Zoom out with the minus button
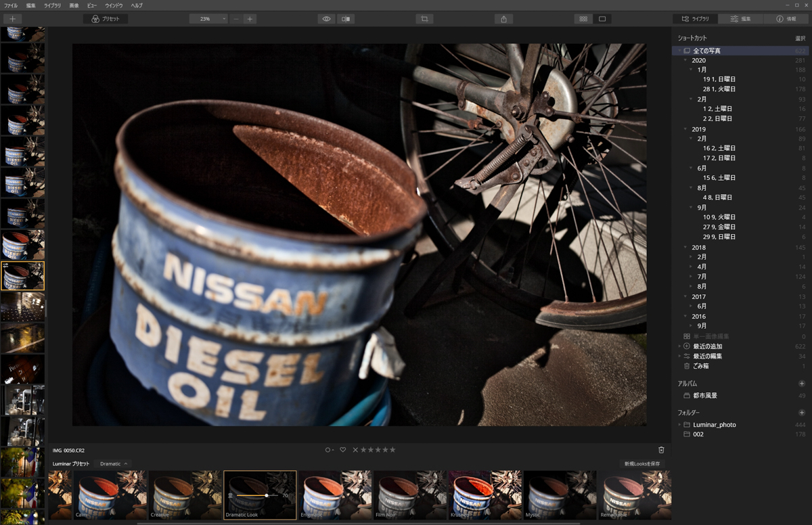This screenshot has width=812, height=525. pos(235,19)
